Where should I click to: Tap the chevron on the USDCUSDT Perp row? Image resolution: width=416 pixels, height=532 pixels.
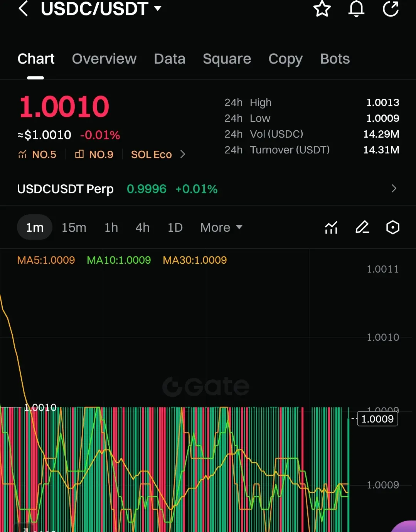click(x=394, y=189)
